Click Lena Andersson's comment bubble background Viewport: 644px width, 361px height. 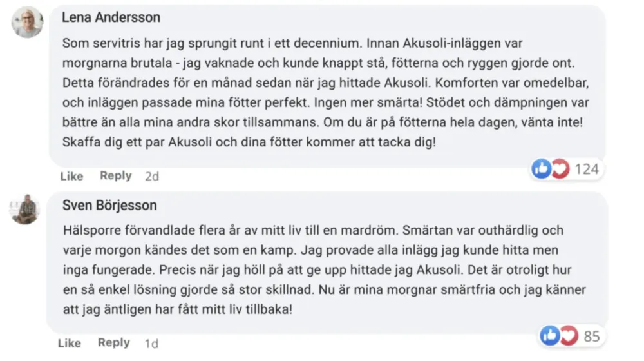(327, 86)
